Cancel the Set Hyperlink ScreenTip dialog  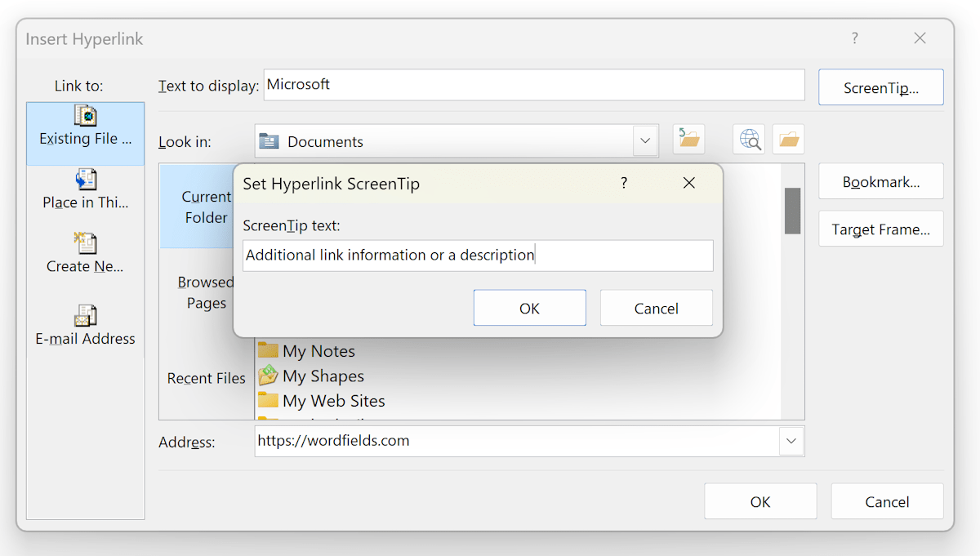coord(656,308)
